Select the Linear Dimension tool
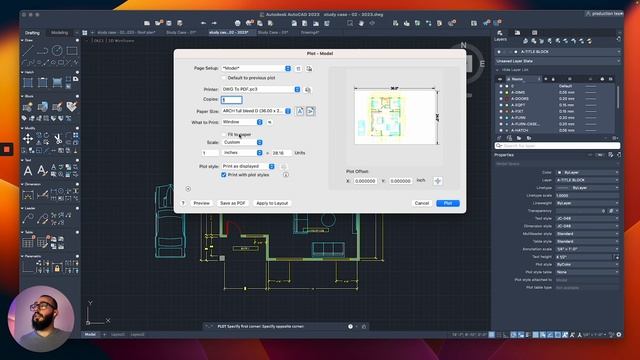Viewport: 640px width, 360px height. (28, 195)
